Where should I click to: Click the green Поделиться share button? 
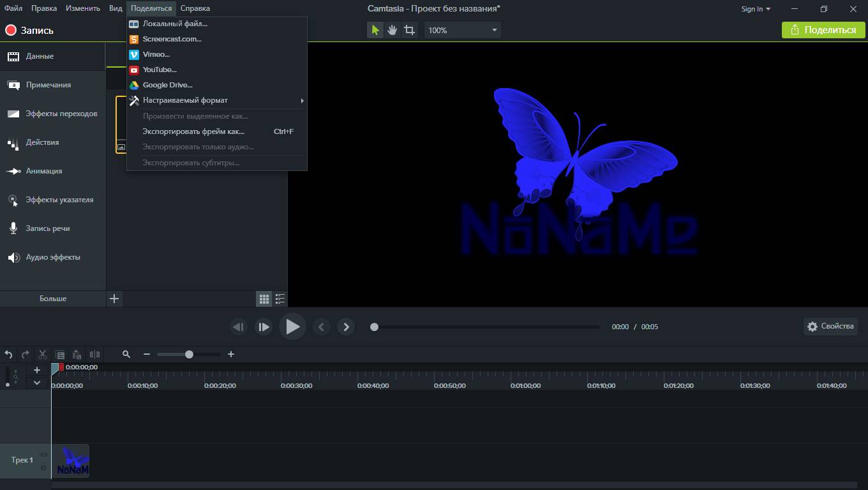(823, 30)
